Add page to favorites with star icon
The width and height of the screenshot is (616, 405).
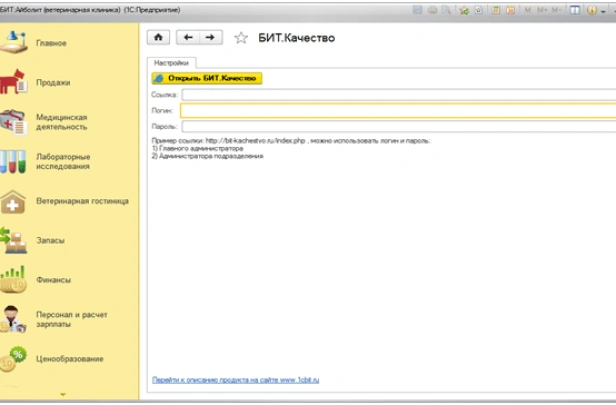(x=240, y=38)
